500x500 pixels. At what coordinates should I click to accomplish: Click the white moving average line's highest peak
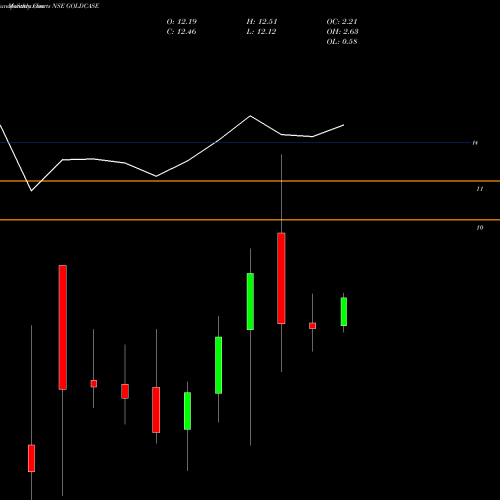251,116
